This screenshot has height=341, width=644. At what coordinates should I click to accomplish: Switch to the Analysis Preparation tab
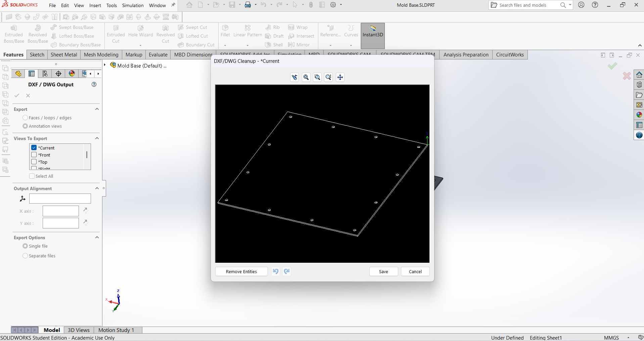pos(466,55)
